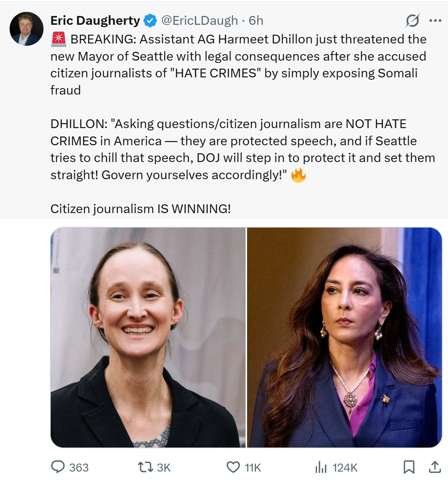Bookmark this post

(409, 467)
